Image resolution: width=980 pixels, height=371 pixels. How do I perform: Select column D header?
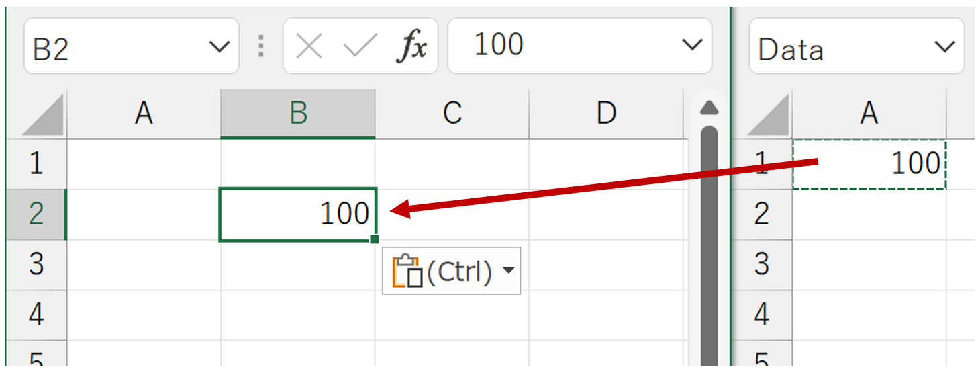tap(606, 114)
